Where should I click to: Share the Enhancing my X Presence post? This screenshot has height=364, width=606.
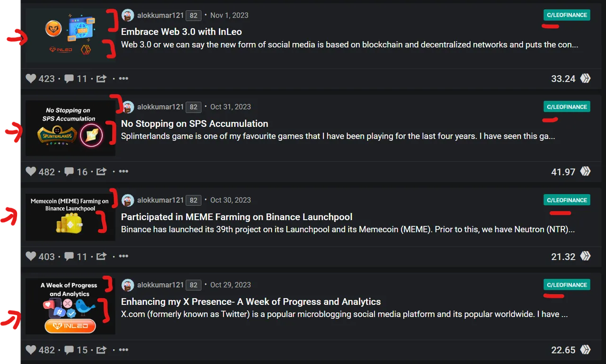point(101,350)
